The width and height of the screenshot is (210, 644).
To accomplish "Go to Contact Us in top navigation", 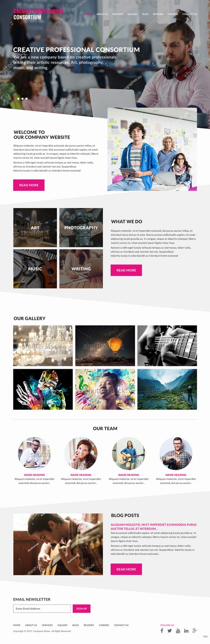I will click(190, 14).
